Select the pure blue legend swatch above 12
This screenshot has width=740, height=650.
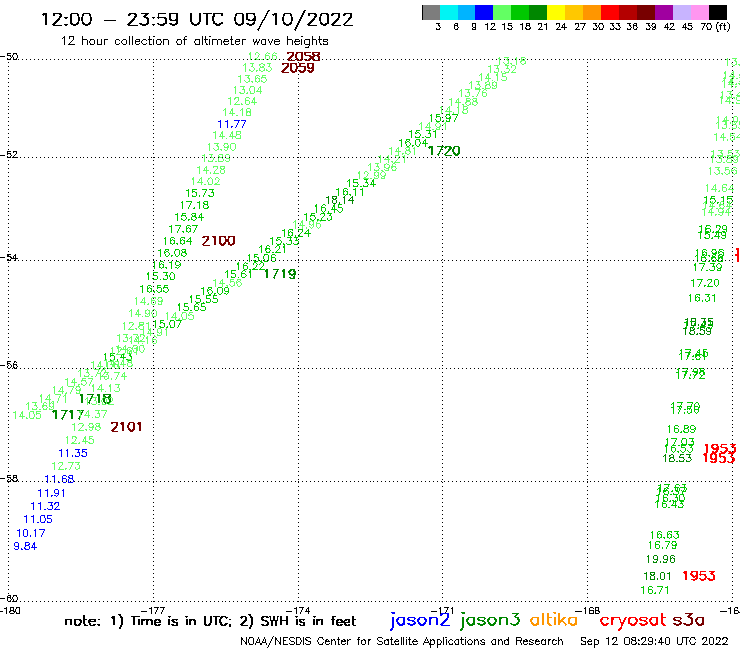484,12
